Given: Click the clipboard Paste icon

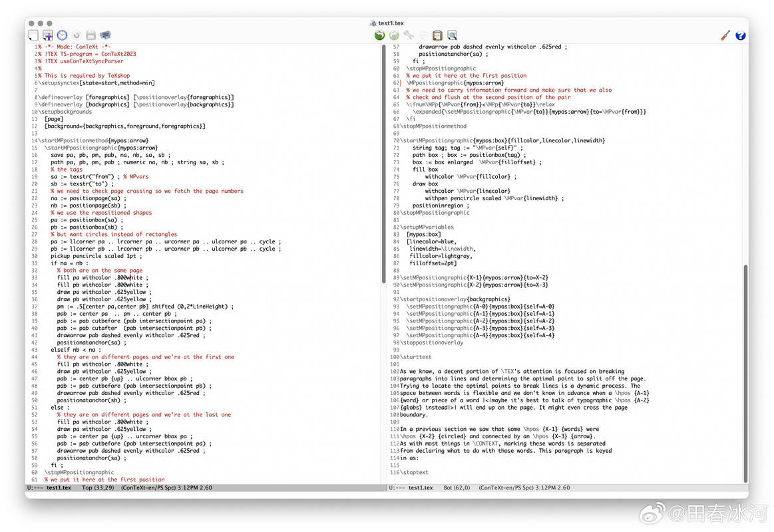Looking at the screenshot, I should click(437, 35).
